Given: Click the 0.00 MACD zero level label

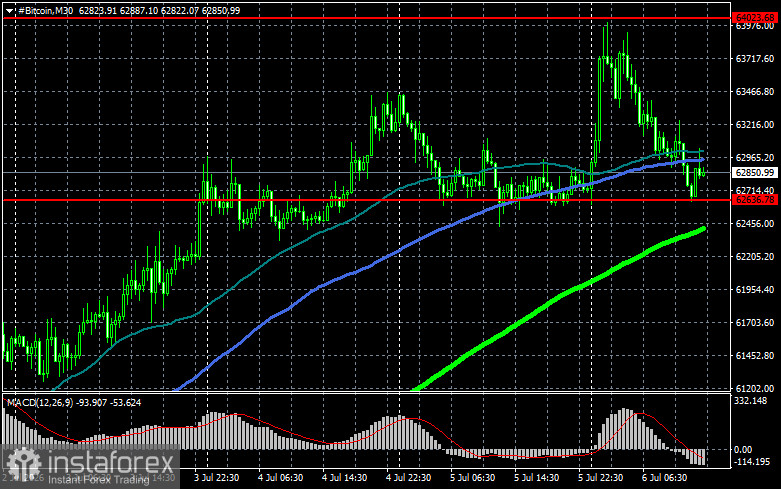Looking at the screenshot, I should [743, 450].
